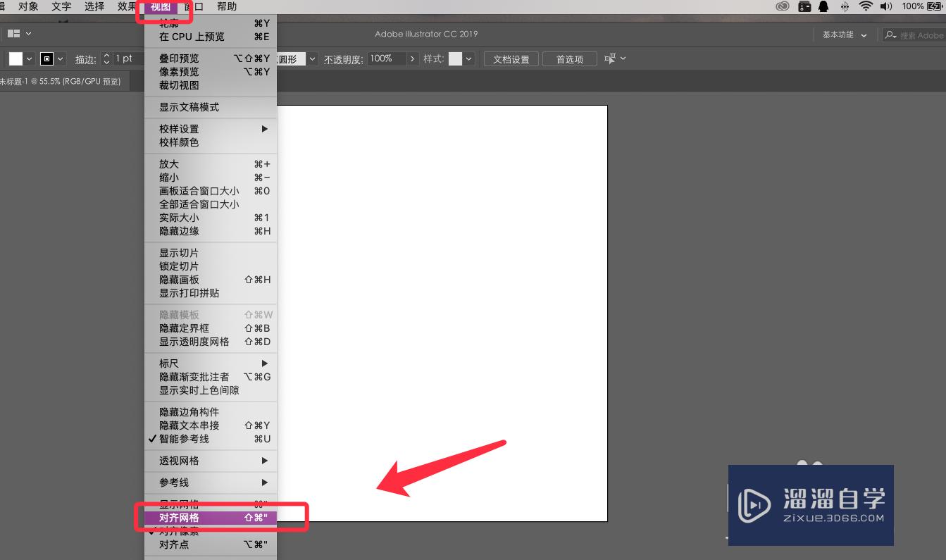Toggle 隐藏定界框 bounding box
Viewport: 946px width, 560px height.
(211, 328)
